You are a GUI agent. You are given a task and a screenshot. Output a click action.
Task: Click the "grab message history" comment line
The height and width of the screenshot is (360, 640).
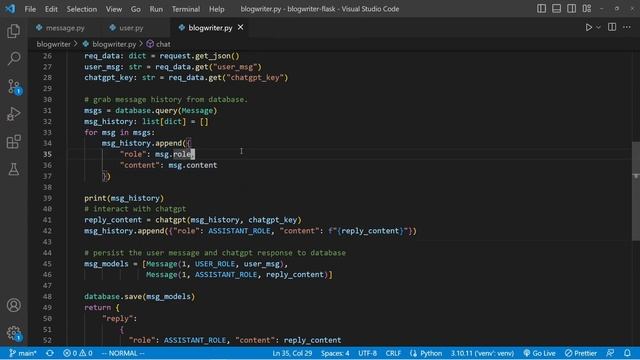[166, 100]
